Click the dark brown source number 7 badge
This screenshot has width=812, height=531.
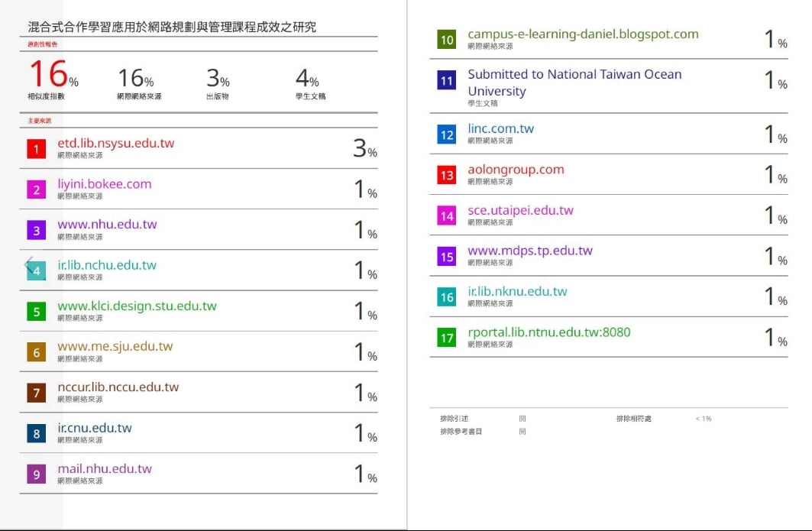pos(36,393)
